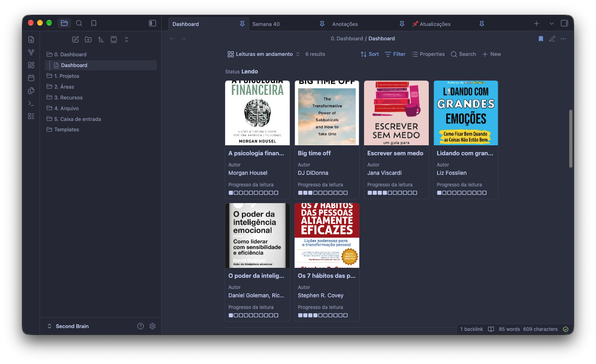Open quick switcher icon in left ribbon

coord(31,40)
